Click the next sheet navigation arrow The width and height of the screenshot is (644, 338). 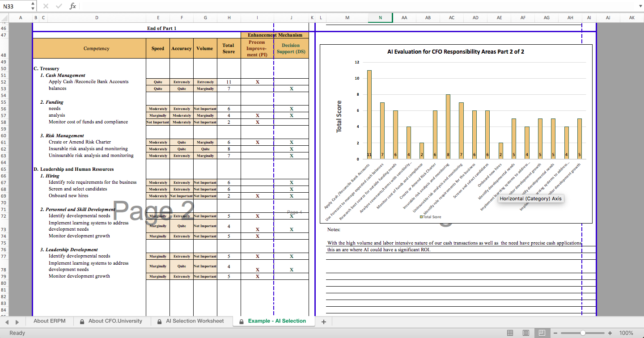pyautogui.click(x=17, y=321)
